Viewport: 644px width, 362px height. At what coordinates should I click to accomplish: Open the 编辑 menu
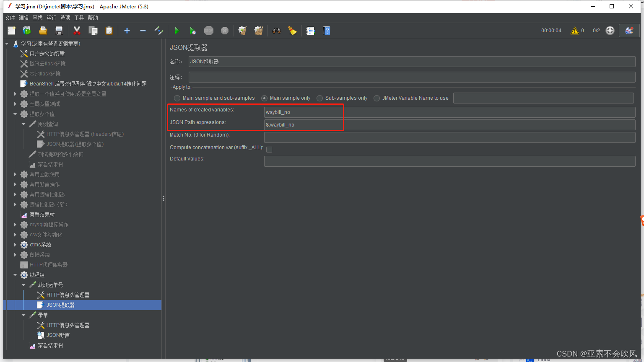pyautogui.click(x=23, y=18)
